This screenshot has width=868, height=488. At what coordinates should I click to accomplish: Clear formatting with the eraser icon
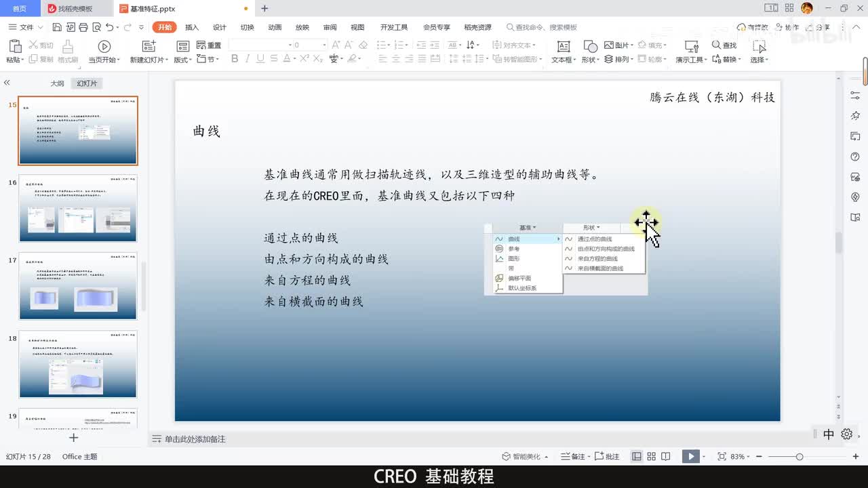click(363, 45)
